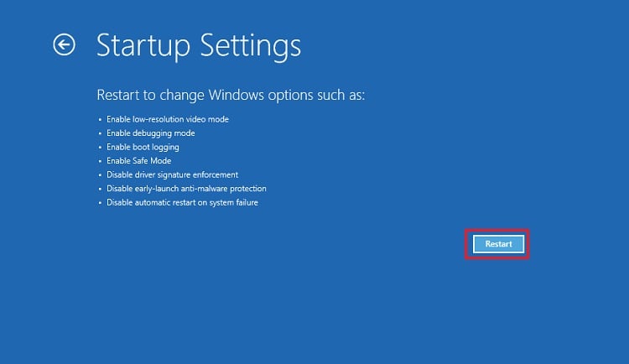The width and height of the screenshot is (629, 364).
Task: Choose 'Enable Safe Mode' list item
Action: coord(138,161)
